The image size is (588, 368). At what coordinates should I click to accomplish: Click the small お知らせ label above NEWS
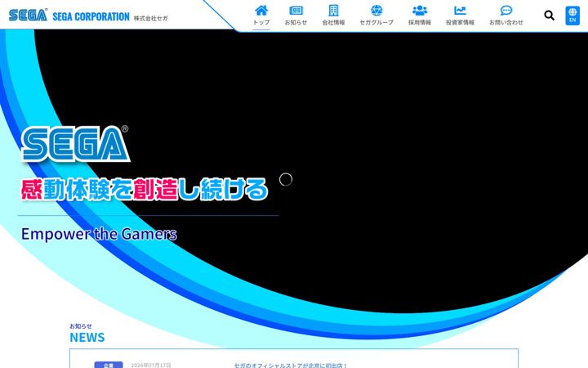(81, 326)
